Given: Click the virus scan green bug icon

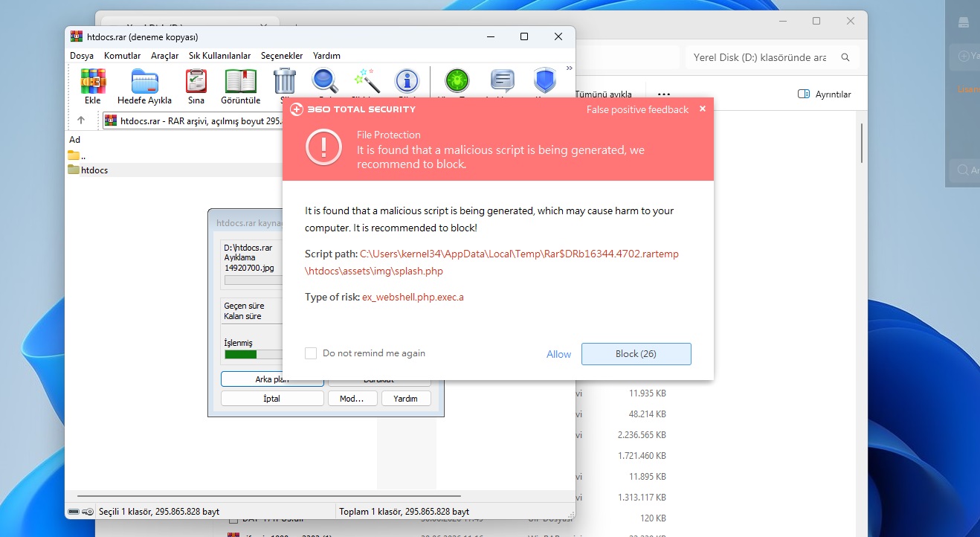Looking at the screenshot, I should (x=456, y=80).
